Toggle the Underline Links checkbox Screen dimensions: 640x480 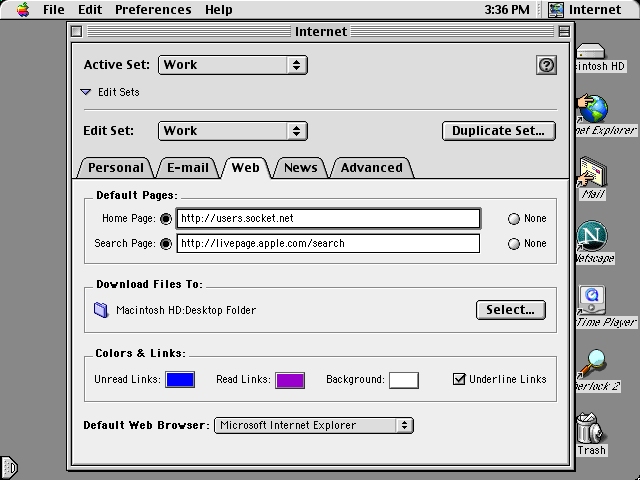click(x=459, y=379)
